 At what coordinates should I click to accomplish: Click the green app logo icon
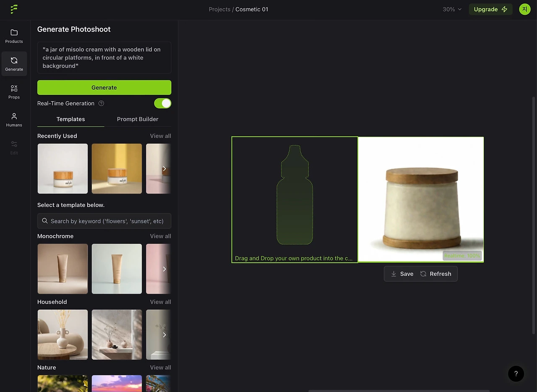coord(14,9)
